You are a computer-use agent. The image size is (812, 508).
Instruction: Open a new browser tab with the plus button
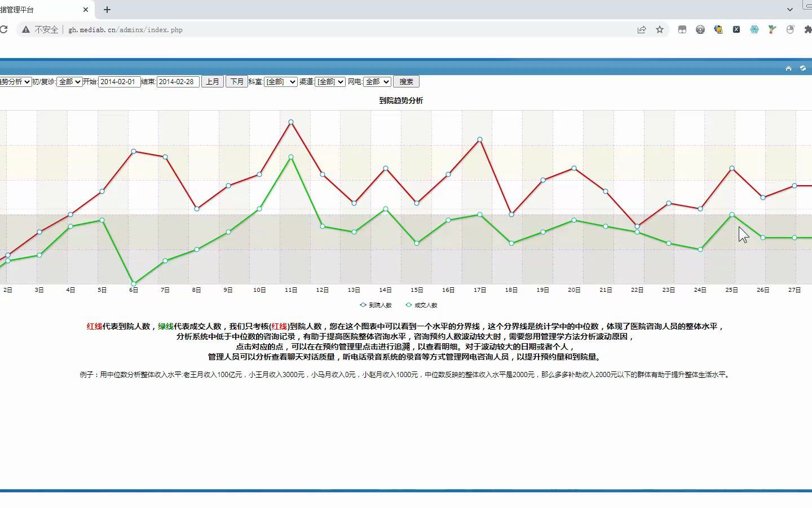point(107,10)
